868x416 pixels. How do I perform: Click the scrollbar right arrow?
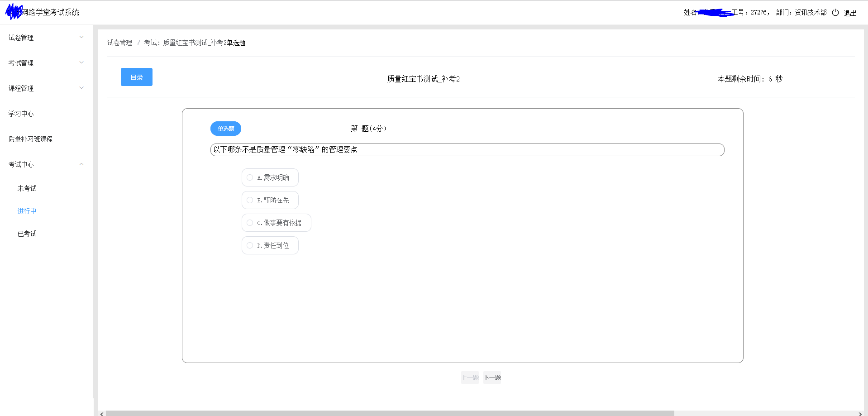(x=860, y=413)
